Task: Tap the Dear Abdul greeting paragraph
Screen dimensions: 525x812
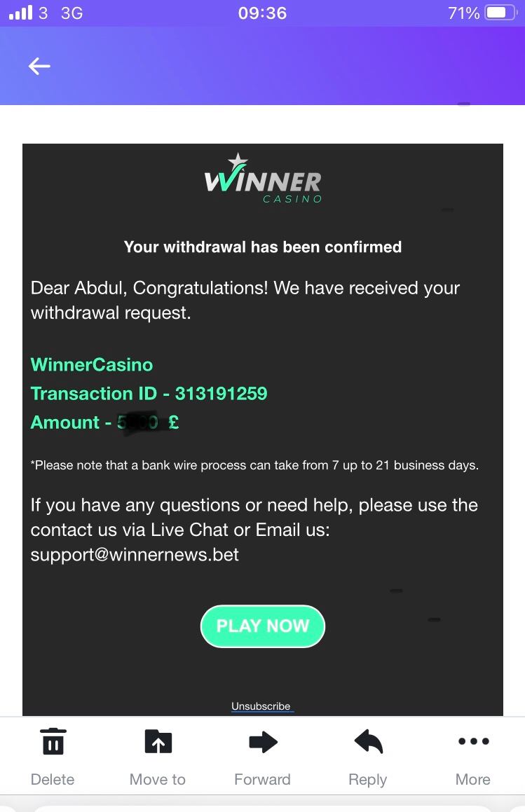Action: [245, 300]
